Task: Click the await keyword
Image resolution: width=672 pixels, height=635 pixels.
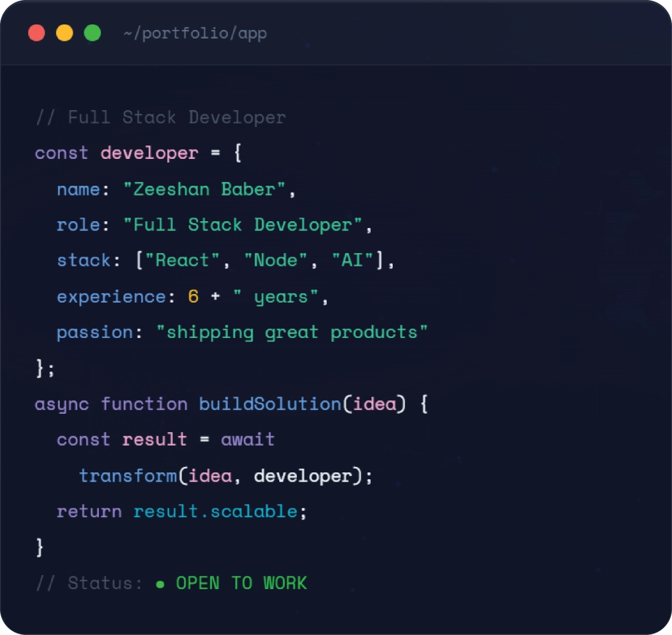Action: tap(247, 439)
